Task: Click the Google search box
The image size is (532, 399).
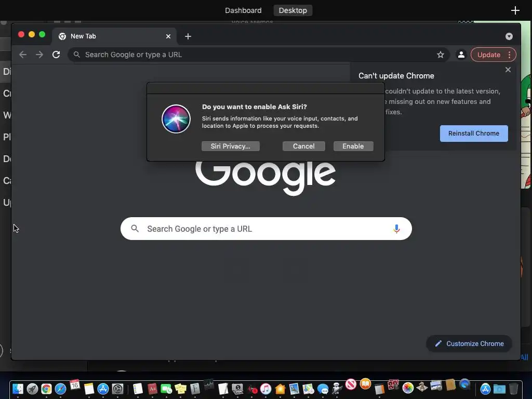Action: 266,229
